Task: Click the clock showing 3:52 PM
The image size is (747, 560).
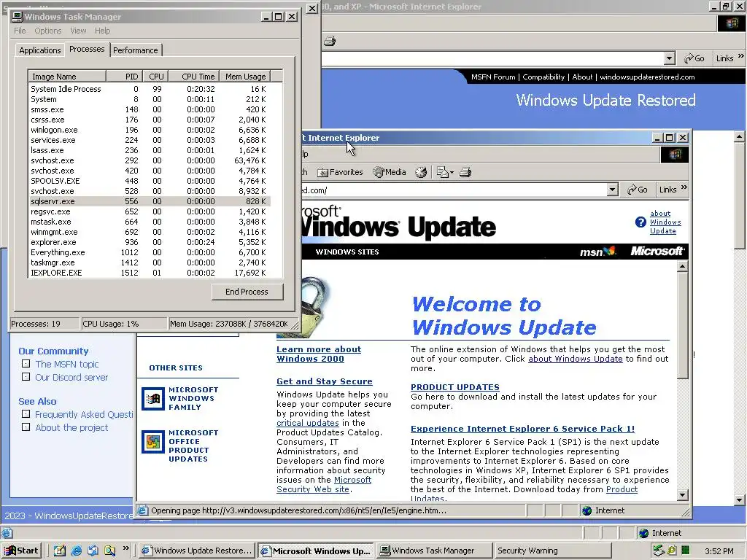Action: pyautogui.click(x=719, y=551)
